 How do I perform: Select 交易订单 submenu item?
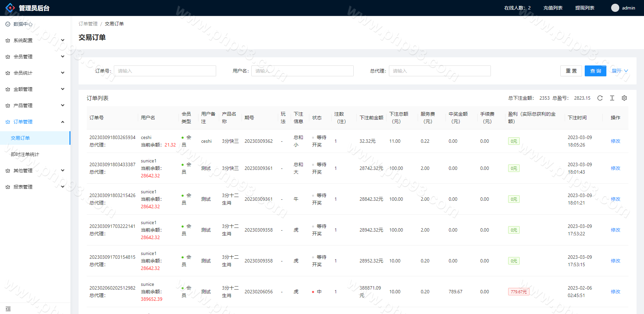20,138
